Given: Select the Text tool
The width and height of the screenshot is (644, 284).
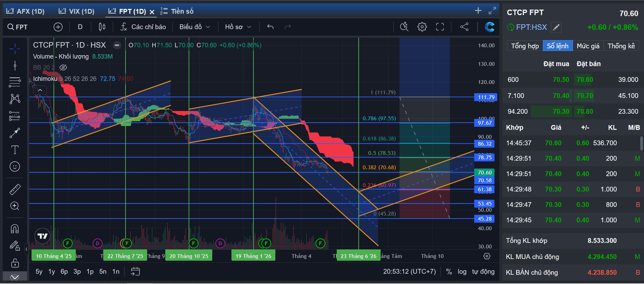Looking at the screenshot, I should pyautogui.click(x=15, y=150).
